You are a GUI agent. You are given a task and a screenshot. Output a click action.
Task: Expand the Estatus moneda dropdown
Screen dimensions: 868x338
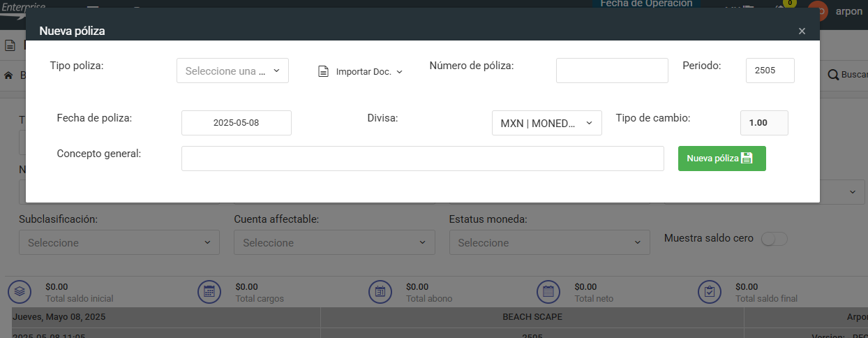pyautogui.click(x=549, y=242)
